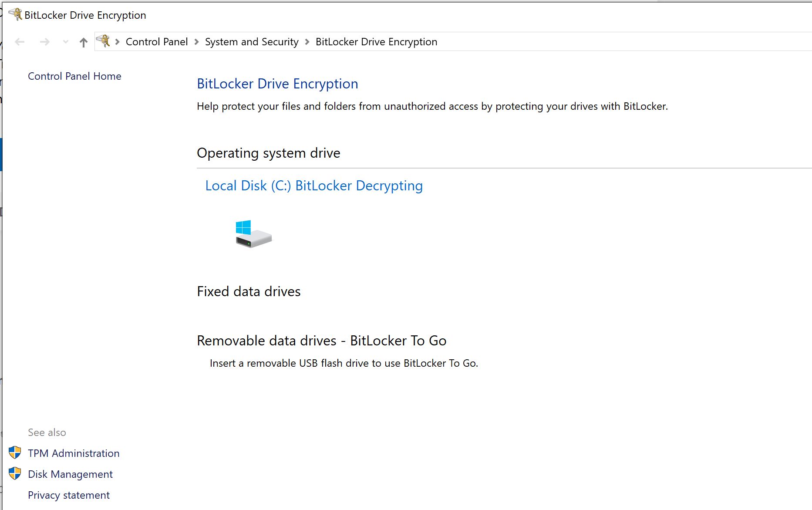The width and height of the screenshot is (812, 510).
Task: Open the Privacy statement link
Action: pos(69,495)
